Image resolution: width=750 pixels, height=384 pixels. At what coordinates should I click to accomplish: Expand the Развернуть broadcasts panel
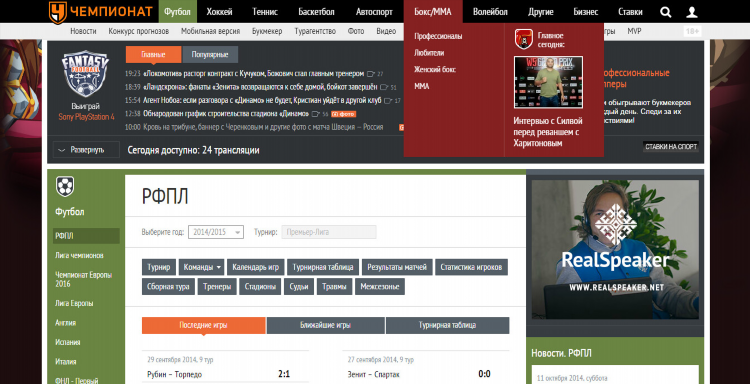pos(86,150)
